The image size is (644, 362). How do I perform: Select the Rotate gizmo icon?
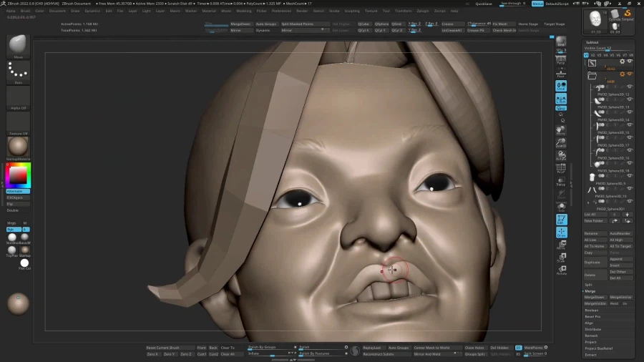[562, 270]
